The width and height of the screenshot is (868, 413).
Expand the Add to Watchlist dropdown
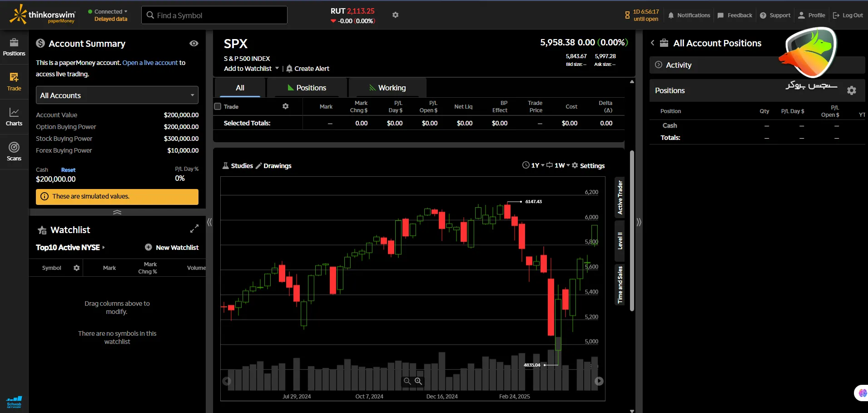(278, 69)
